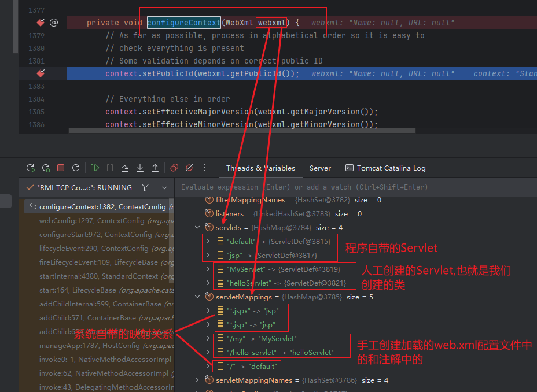Open the more actions three-dot menu

204,168
